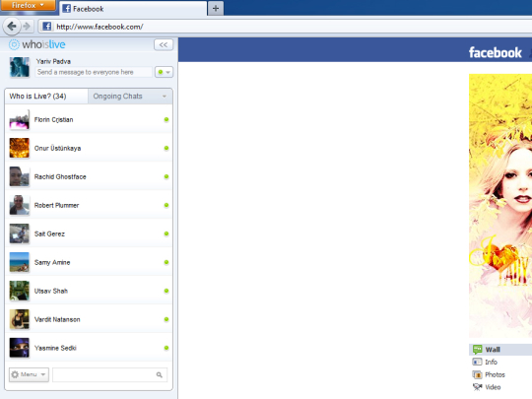This screenshot has width=532, height=399.
Task: Open chat with Sait Gerez
Action: click(x=89, y=233)
